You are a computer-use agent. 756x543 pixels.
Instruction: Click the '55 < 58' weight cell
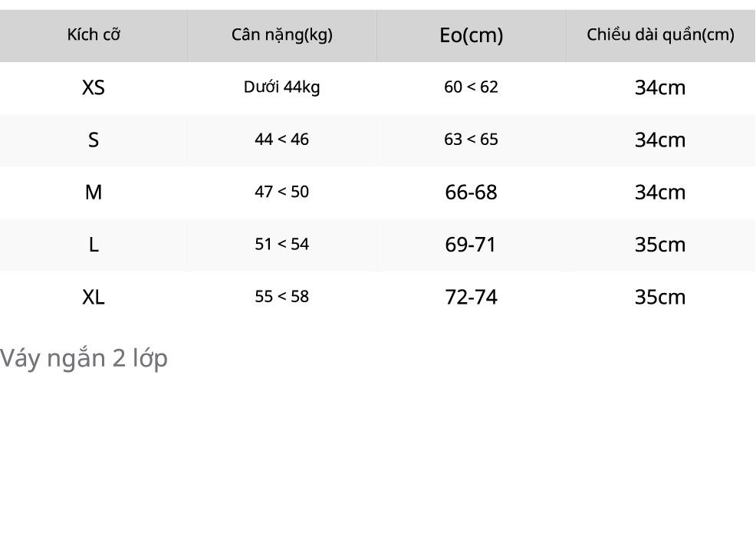(x=282, y=296)
